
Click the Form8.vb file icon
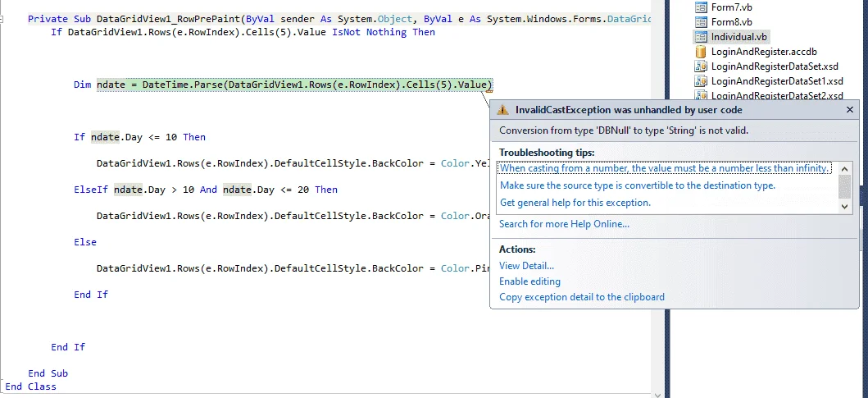701,22
